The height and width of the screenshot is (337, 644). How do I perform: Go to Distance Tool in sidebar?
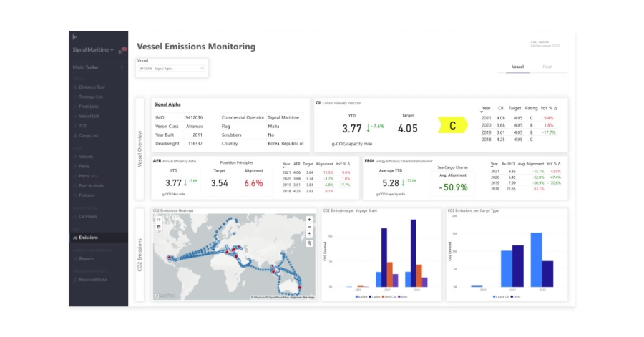pos(91,87)
